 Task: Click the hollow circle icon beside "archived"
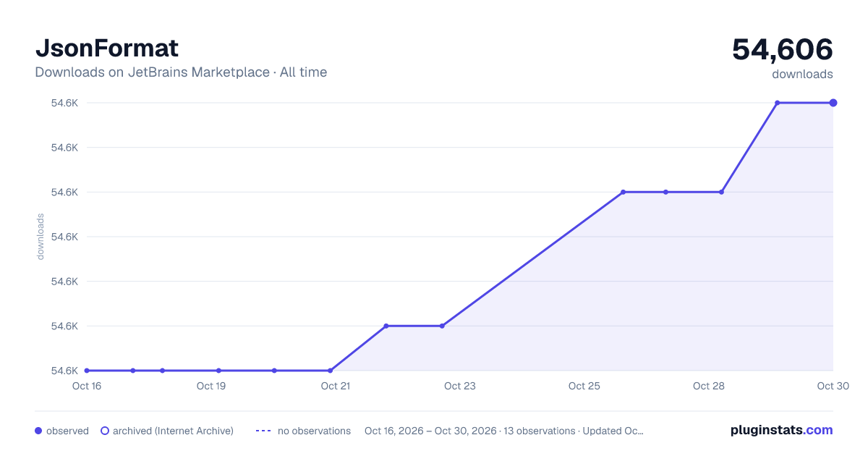(104, 431)
